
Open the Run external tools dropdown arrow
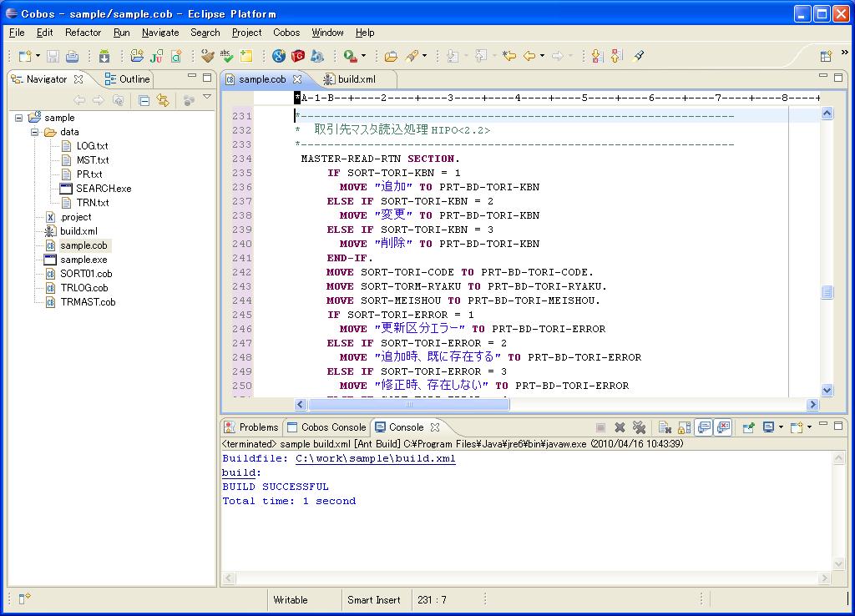363,57
